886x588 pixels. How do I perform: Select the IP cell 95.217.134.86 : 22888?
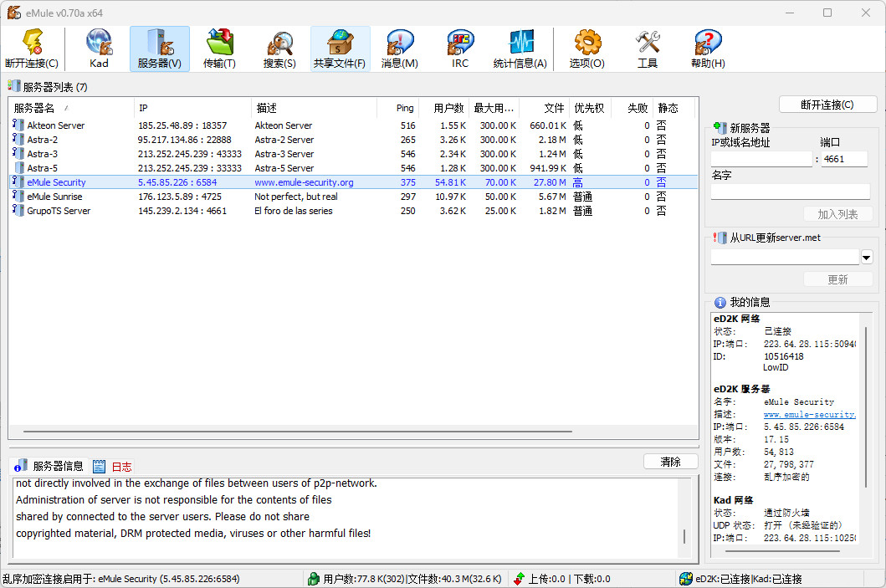pyautogui.click(x=184, y=139)
